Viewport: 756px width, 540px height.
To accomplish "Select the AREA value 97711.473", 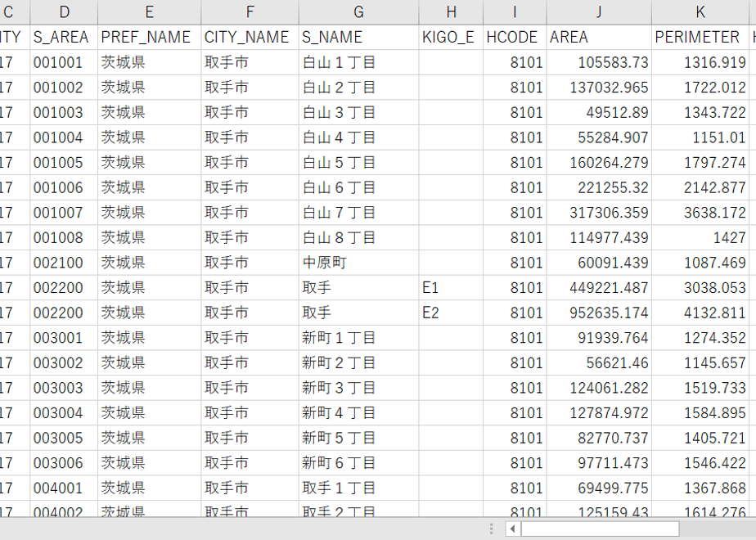I will 599,463.
